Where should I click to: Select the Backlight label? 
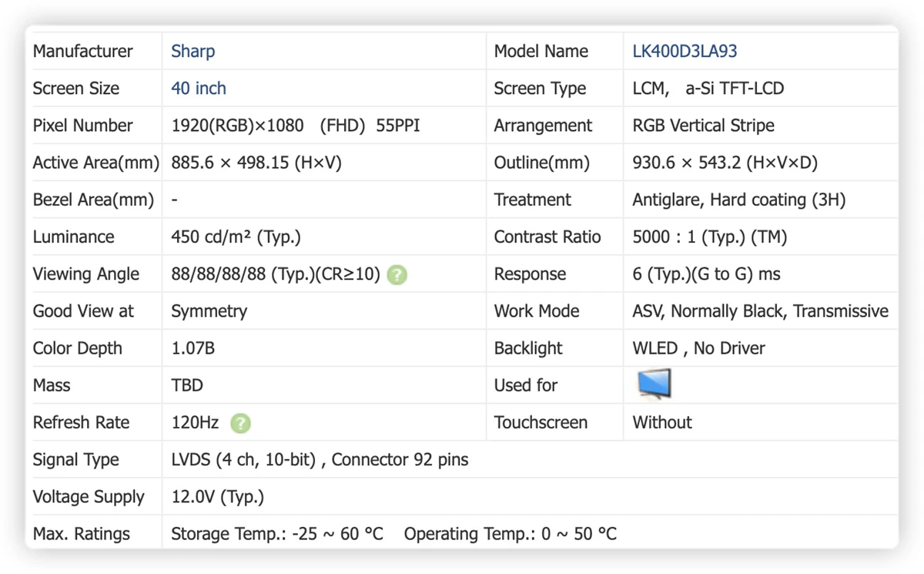coord(529,348)
